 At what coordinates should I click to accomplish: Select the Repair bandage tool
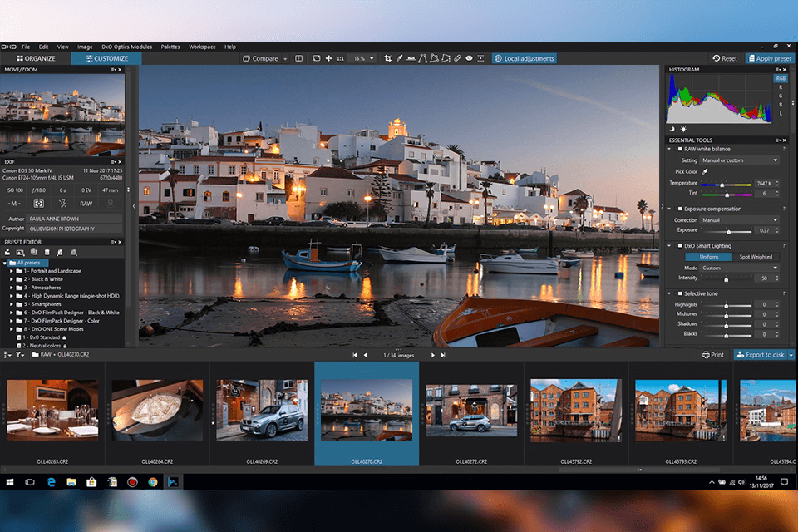pyautogui.click(x=457, y=58)
